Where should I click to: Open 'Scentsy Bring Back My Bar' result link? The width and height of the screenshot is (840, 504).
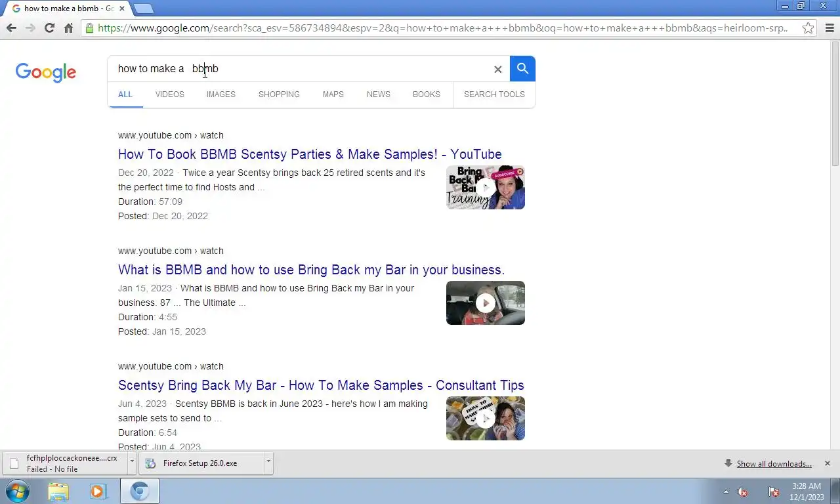pos(321,385)
